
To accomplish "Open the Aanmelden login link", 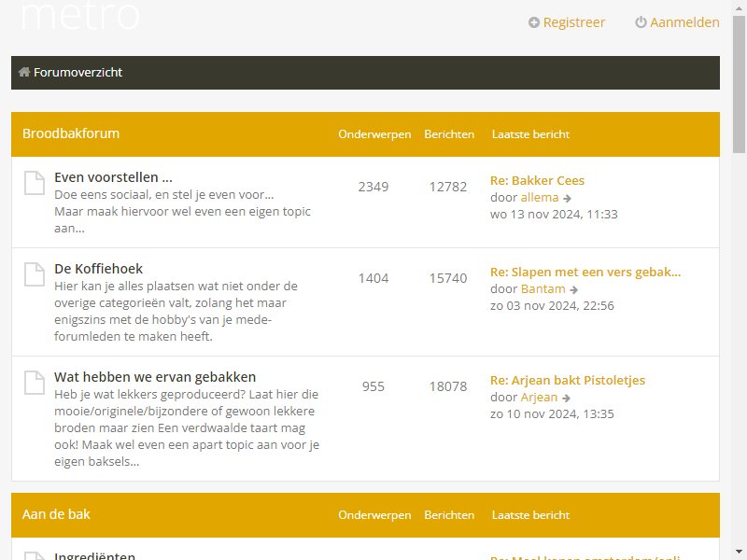I will [x=684, y=22].
